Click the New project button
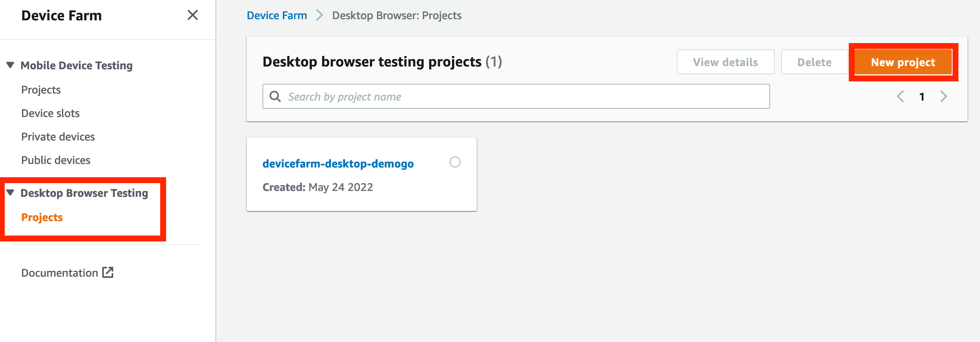The height and width of the screenshot is (342, 980). point(903,62)
